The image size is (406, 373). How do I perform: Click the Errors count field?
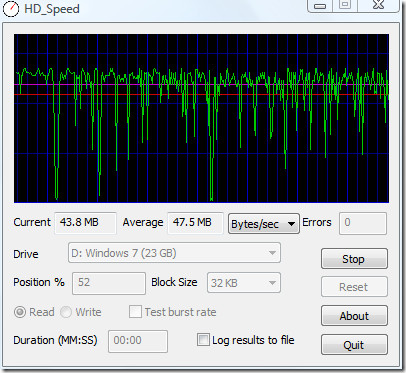click(x=363, y=223)
